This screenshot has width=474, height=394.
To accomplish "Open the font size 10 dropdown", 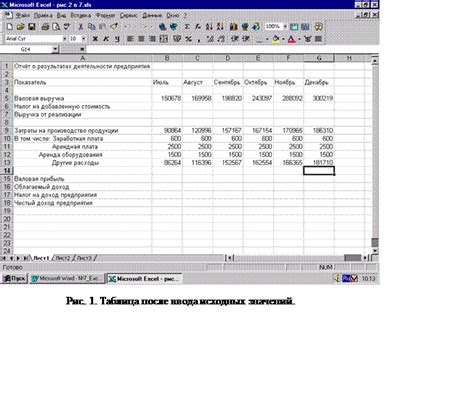I will (x=83, y=39).
